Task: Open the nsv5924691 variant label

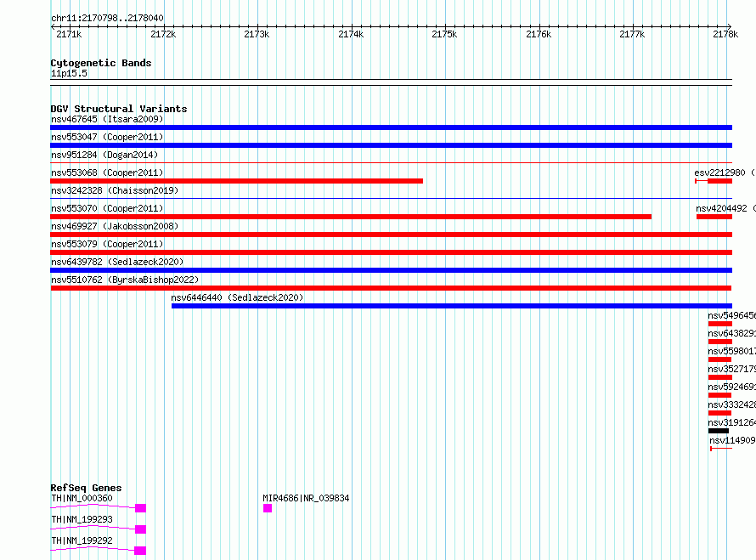Action: [732, 387]
